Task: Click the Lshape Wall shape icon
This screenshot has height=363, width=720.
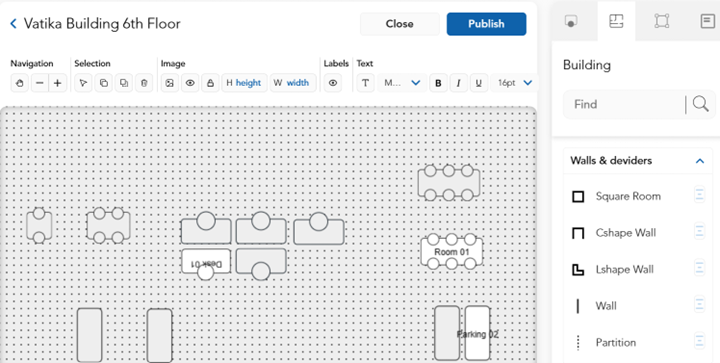Action: click(578, 270)
